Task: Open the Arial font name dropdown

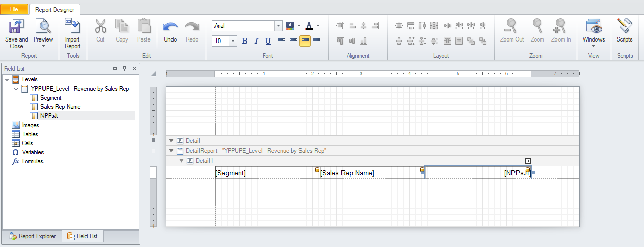Action: pyautogui.click(x=278, y=25)
